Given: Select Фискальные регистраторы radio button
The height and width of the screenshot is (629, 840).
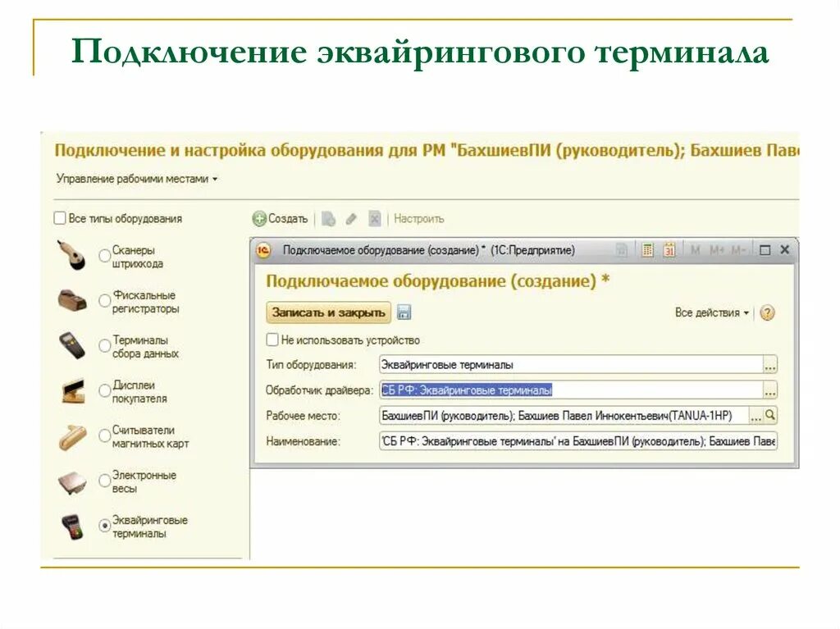Looking at the screenshot, I should click(104, 301).
